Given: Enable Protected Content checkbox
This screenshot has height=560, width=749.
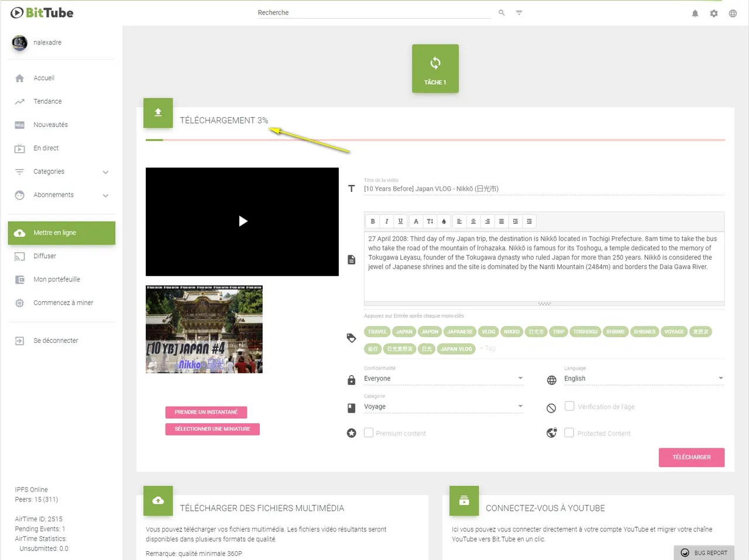Looking at the screenshot, I should click(569, 433).
